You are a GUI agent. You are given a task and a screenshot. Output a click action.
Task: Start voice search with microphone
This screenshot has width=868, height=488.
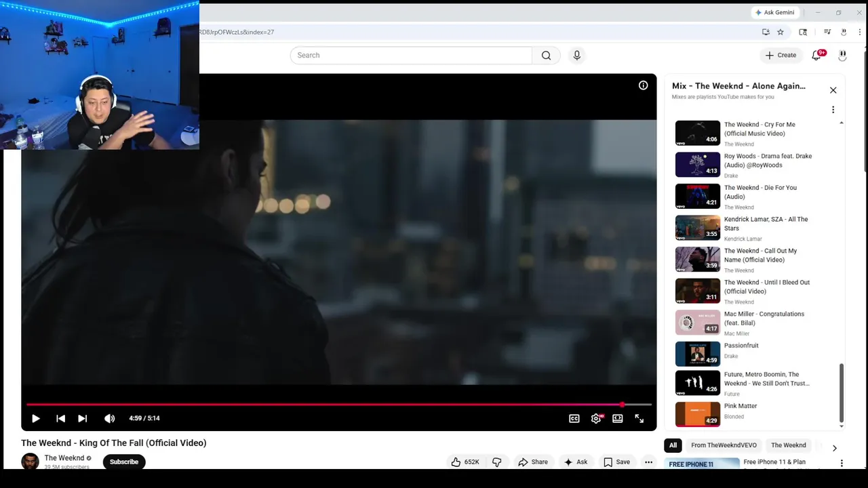577,56
